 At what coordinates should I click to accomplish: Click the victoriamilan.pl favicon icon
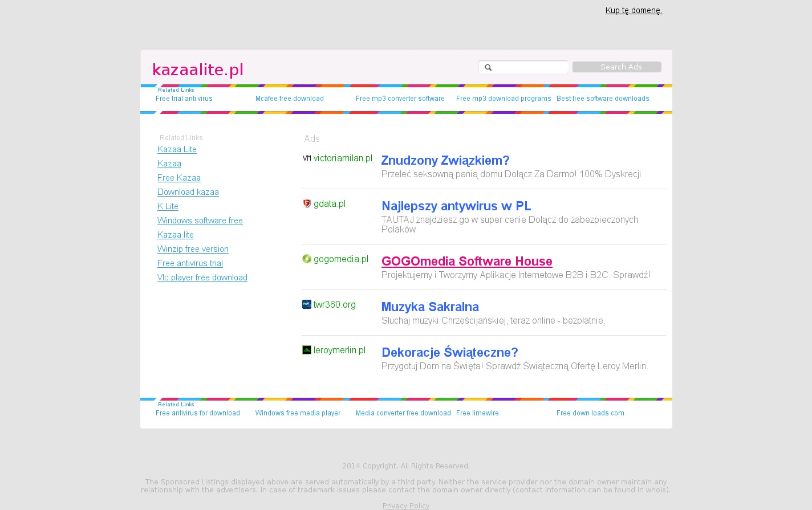click(x=307, y=158)
